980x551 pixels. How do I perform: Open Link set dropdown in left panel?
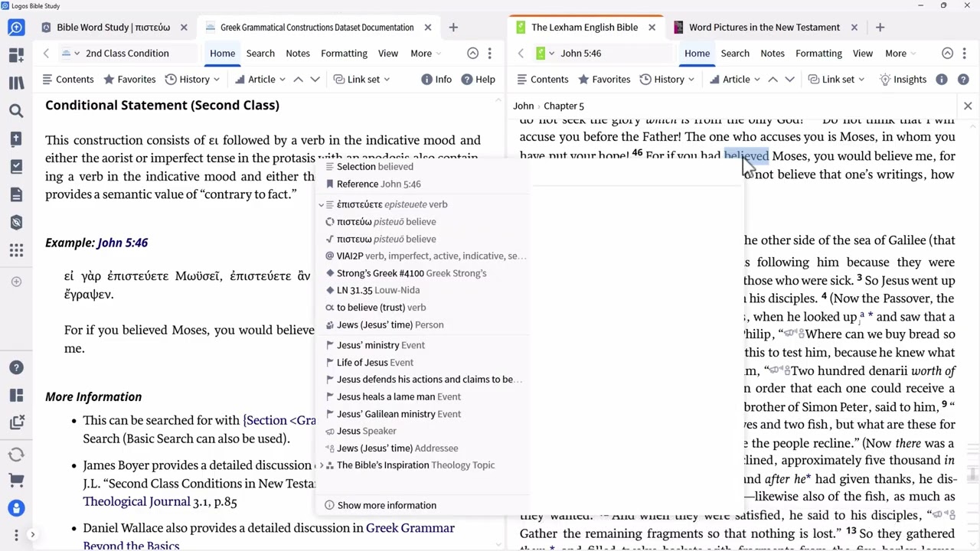click(361, 80)
